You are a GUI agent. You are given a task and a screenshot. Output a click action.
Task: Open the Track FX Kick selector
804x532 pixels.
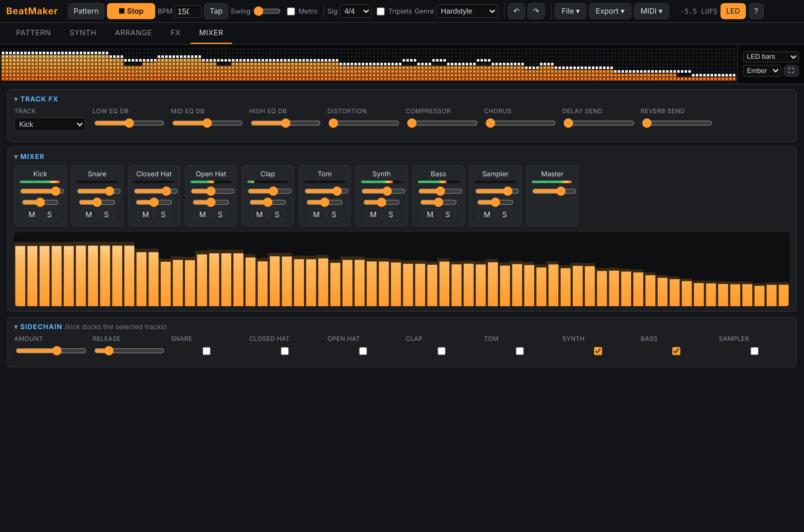[x=49, y=124]
